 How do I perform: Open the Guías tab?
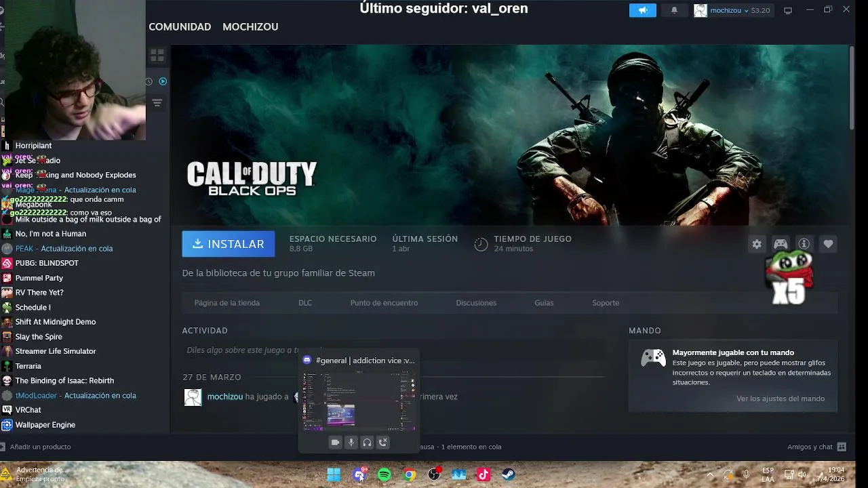click(544, 303)
